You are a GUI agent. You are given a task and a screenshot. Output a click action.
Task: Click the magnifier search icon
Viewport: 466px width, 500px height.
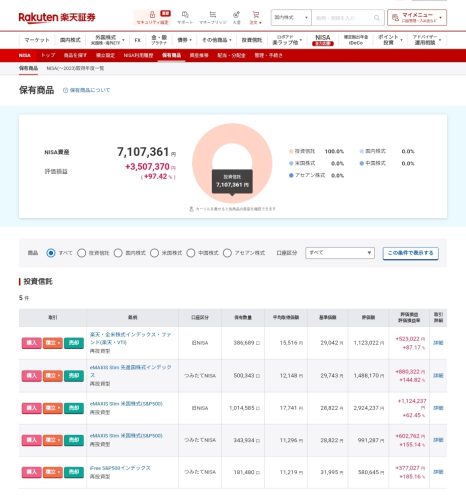pos(377,18)
